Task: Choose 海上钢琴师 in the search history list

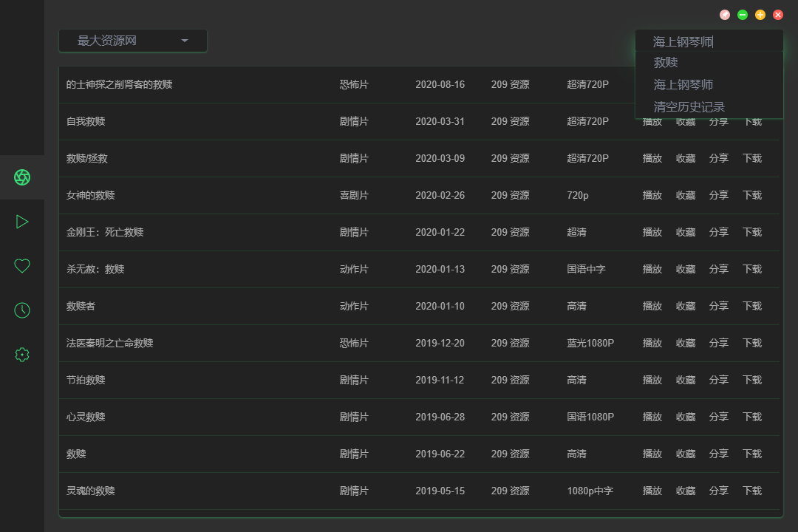Action: 683,85
